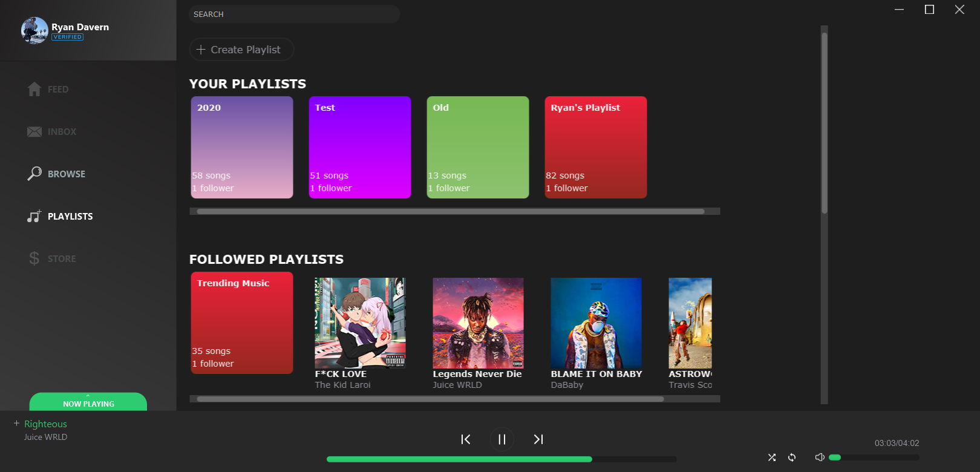Toggle the repeat loop icon

tap(792, 457)
